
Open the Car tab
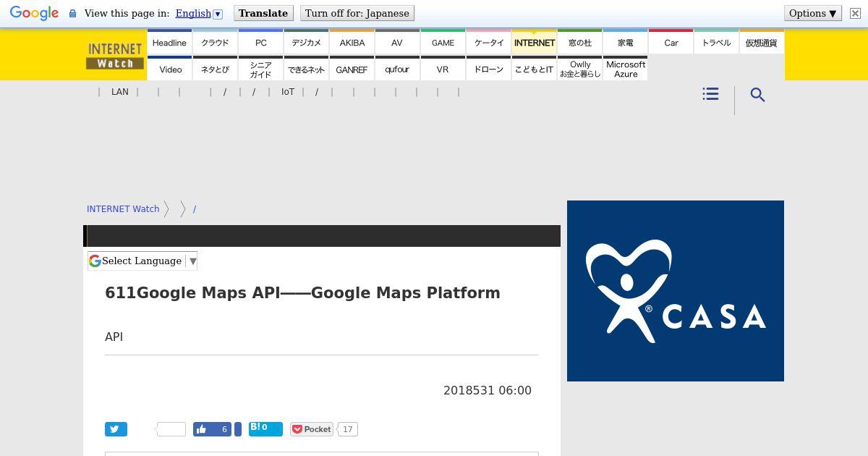point(671,42)
